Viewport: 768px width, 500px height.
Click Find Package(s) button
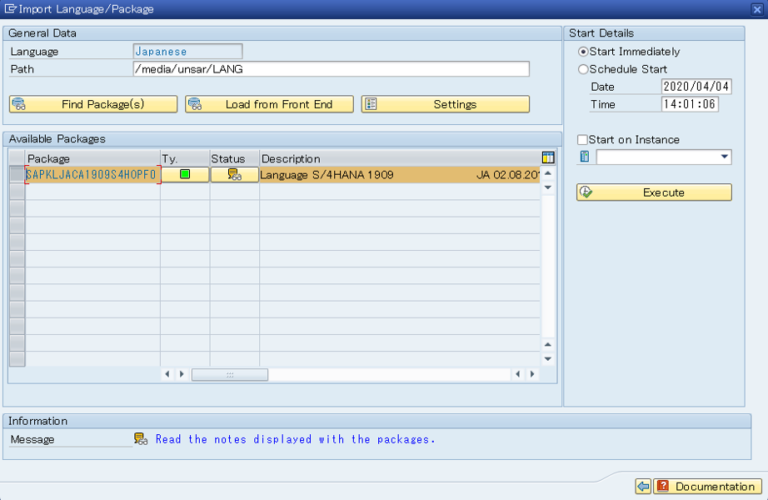[x=93, y=104]
